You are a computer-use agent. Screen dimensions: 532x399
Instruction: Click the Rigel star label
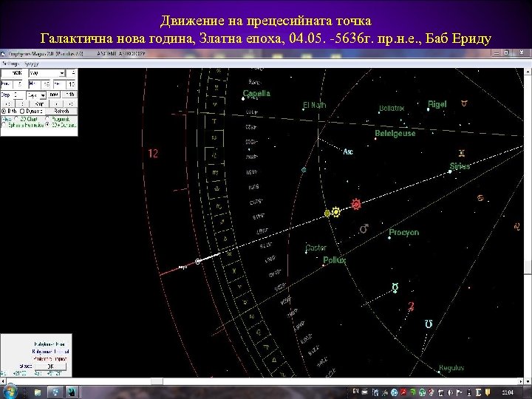pyautogui.click(x=437, y=104)
